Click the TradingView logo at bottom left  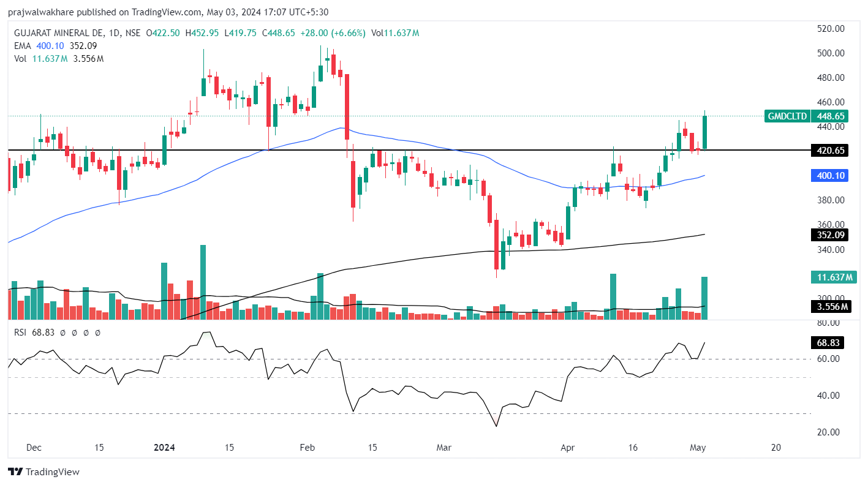click(x=43, y=472)
